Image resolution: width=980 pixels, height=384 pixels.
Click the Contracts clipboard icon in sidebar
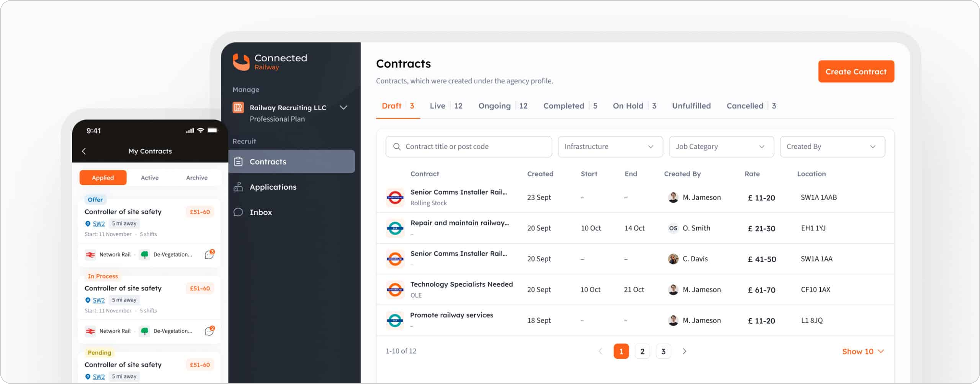coord(238,162)
